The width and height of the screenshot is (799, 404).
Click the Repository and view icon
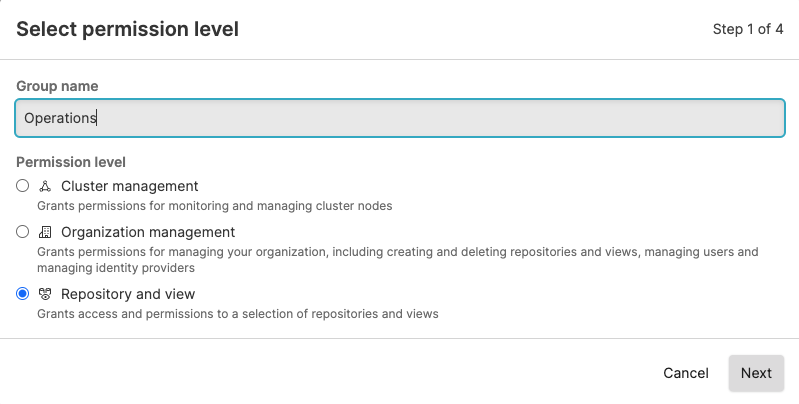(44, 294)
